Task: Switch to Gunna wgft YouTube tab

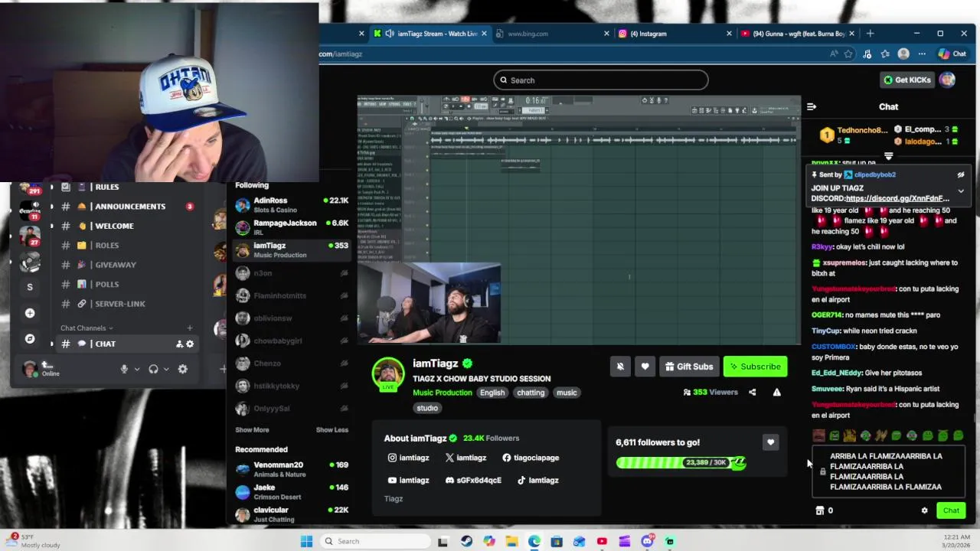Action: tap(799, 34)
